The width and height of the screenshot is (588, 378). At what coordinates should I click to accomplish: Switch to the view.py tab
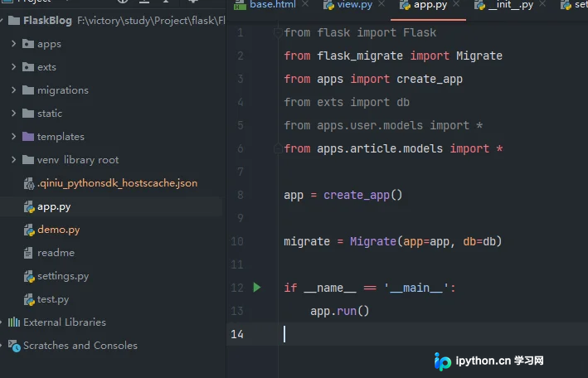[355, 4]
